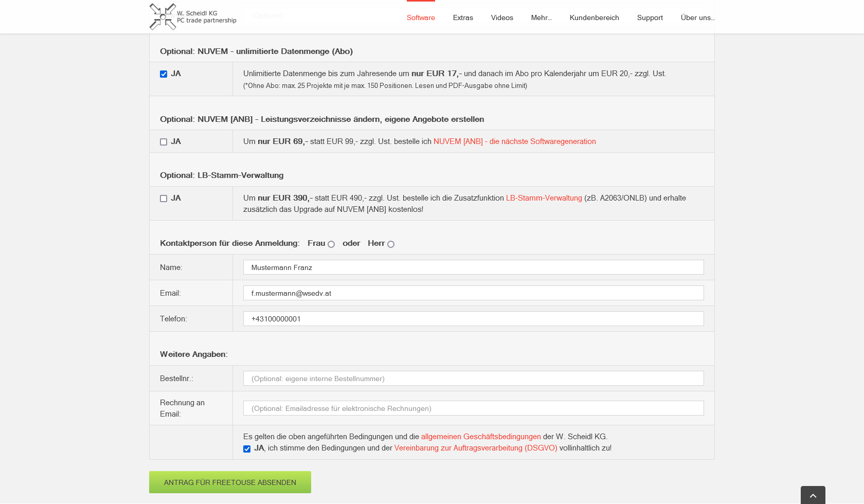864x504 pixels.
Task: Click the 'Optional: NUVEM - unlimitierte Datenmenge (Abo)' heading
Action: 256,51
